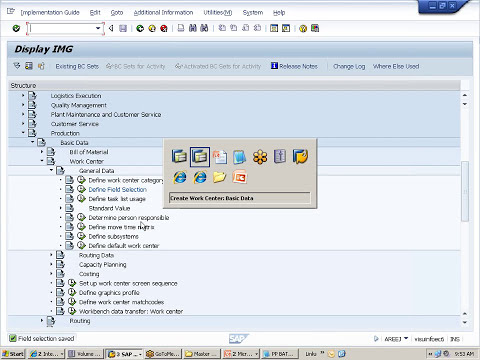Click the Windows Start button
Viewport: 480px width, 360px height.
pyautogui.click(x=13, y=354)
